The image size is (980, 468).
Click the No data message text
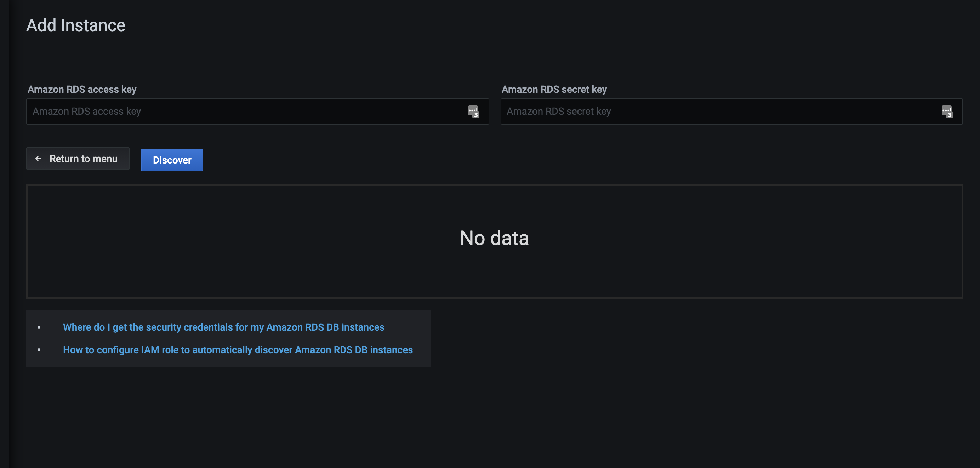click(494, 238)
